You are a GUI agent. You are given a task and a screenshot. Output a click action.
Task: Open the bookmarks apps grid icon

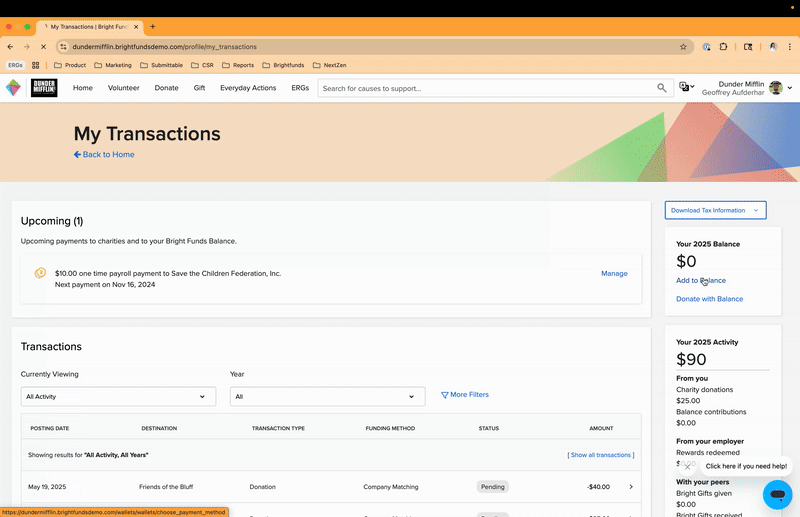click(x=35, y=65)
